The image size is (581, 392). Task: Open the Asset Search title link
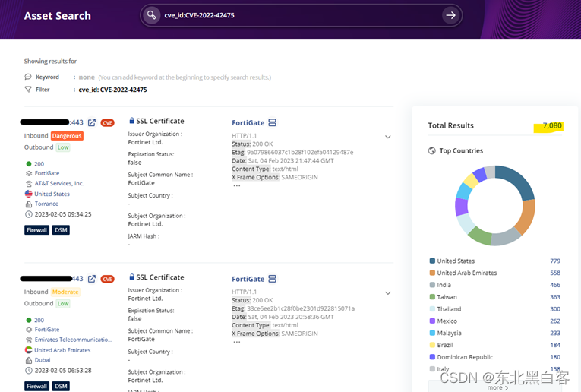click(x=58, y=16)
